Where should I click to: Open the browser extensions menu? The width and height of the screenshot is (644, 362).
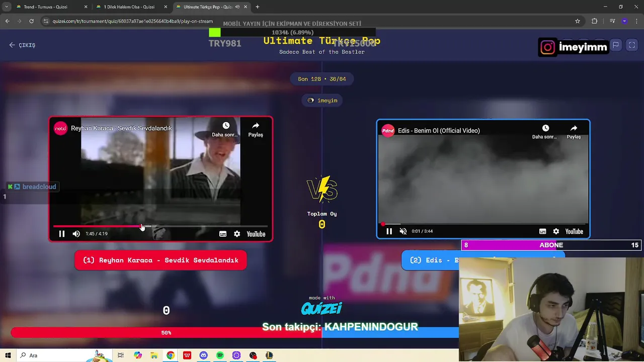[595, 21]
